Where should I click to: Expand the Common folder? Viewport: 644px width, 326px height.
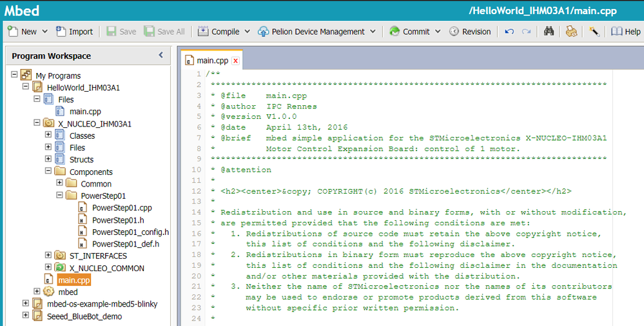59,183
